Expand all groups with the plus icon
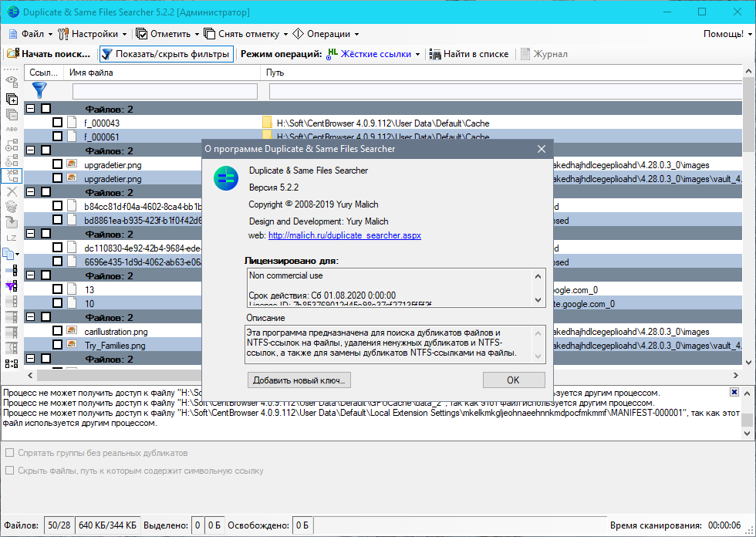This screenshot has height=537, width=756. coord(12,99)
